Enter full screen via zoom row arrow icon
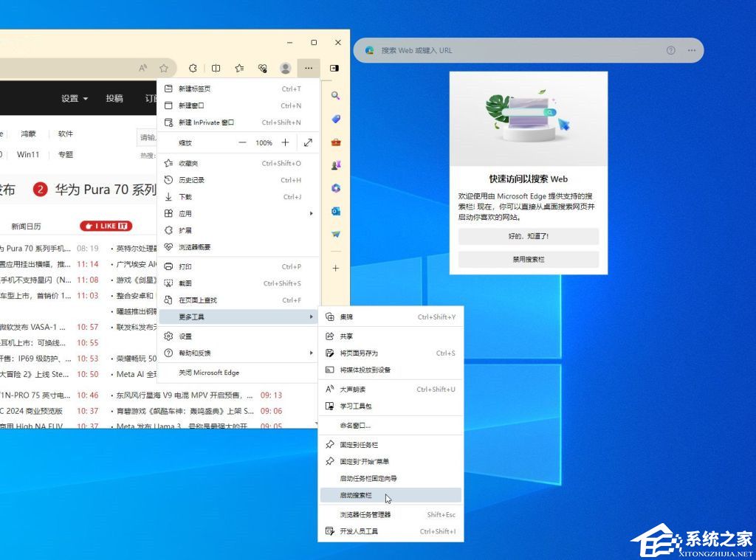This screenshot has width=756, height=560. (x=308, y=142)
